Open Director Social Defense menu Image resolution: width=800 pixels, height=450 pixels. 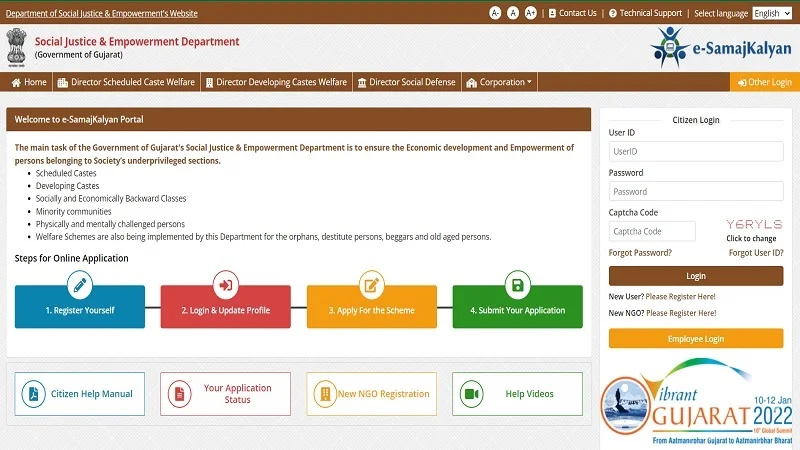(407, 82)
